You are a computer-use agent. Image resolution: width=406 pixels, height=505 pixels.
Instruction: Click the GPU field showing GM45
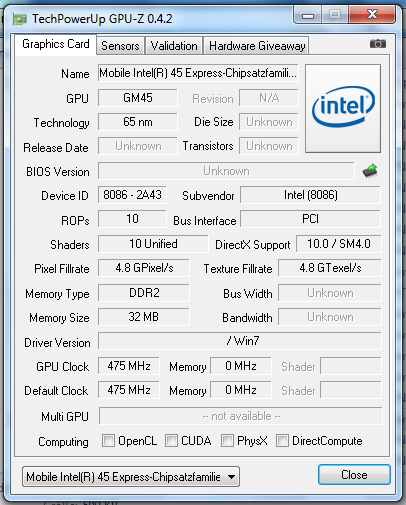(x=138, y=98)
